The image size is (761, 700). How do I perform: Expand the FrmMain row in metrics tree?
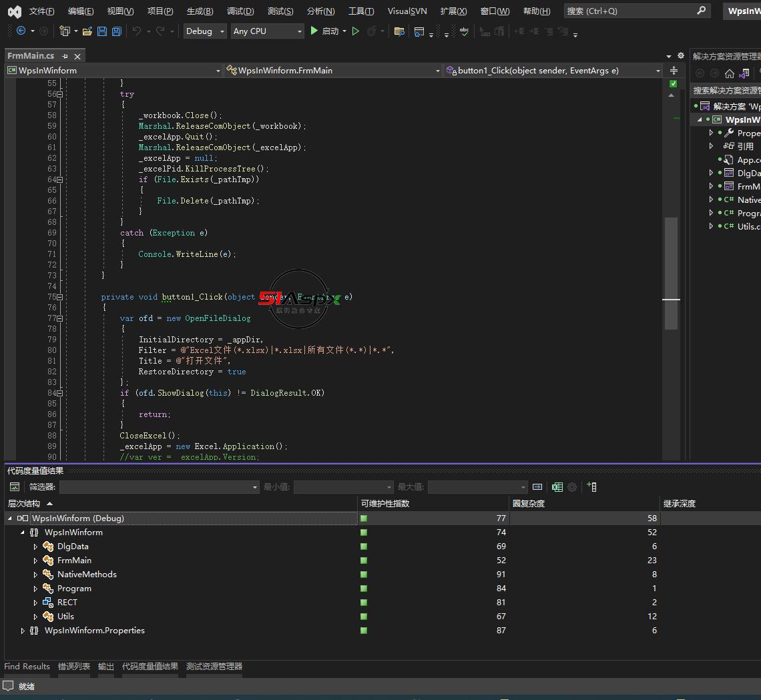(x=35, y=561)
